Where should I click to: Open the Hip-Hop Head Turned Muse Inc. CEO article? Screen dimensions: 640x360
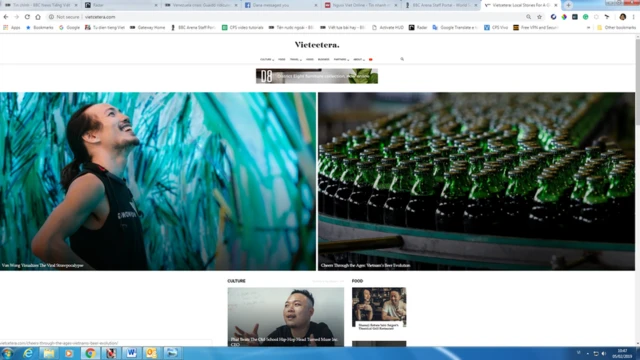point(286,317)
